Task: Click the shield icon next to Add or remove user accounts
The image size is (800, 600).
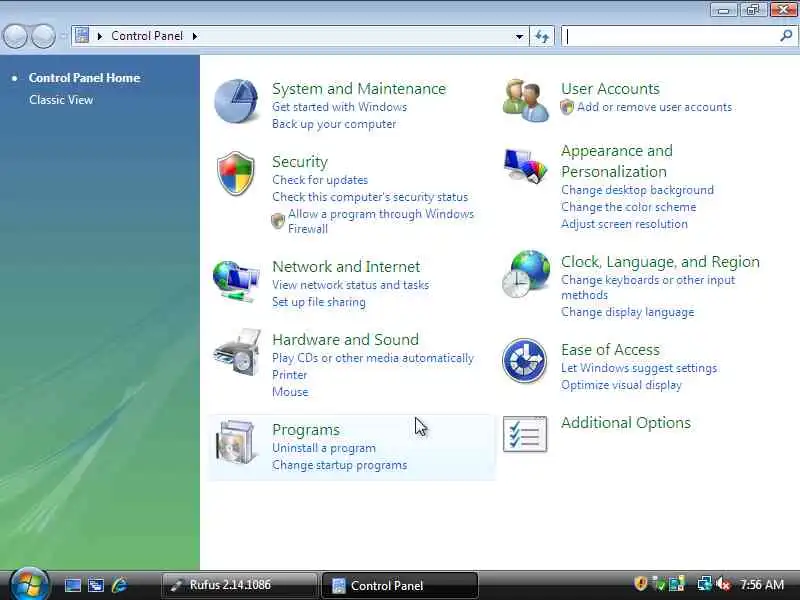Action: click(x=567, y=107)
